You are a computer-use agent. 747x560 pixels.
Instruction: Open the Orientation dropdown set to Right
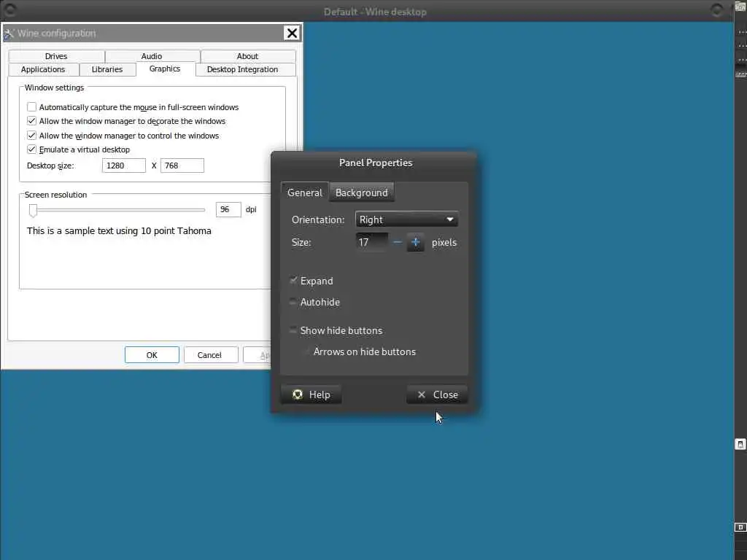[406, 219]
